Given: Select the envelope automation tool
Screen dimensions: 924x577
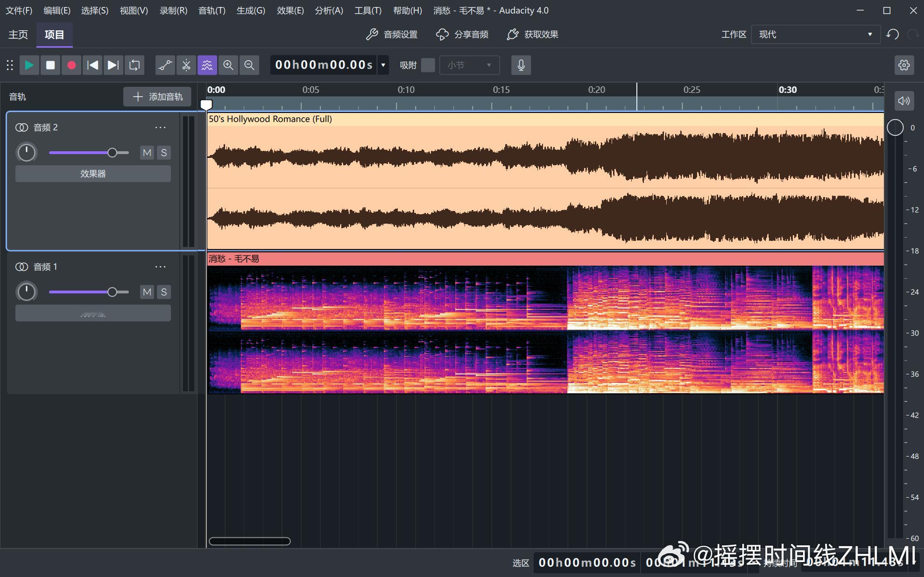Looking at the screenshot, I should pyautogui.click(x=165, y=65).
